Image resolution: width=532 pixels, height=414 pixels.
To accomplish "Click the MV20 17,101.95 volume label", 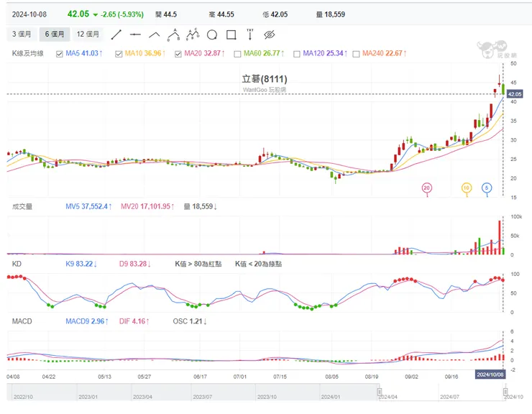I will click(147, 206).
